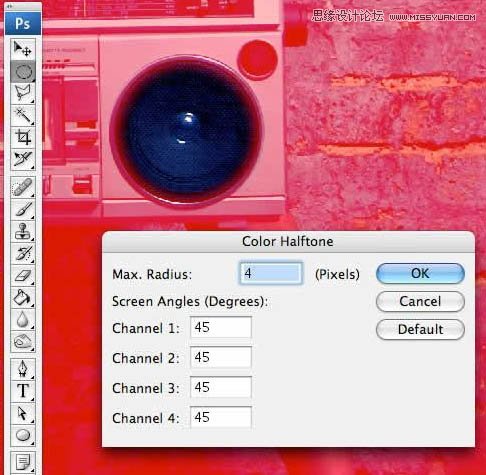Click the 'Screen Angles (Degrees):' label
The width and height of the screenshot is (486, 475).
190,302
